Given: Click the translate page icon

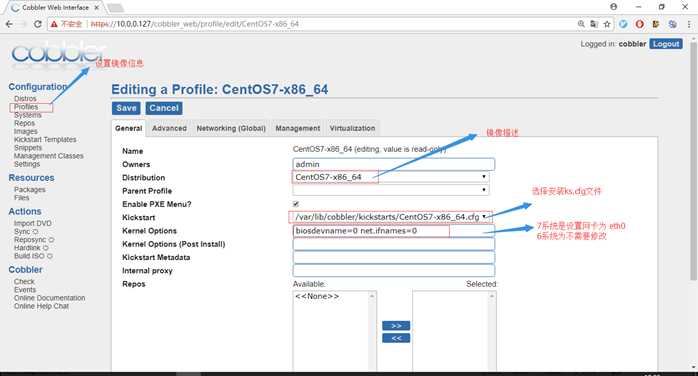Looking at the screenshot, I should (594, 24).
